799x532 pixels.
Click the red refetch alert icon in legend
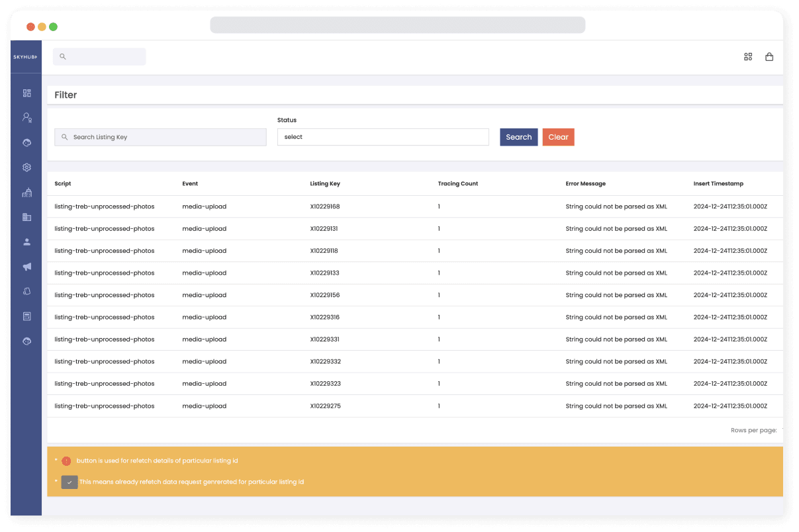click(x=66, y=461)
